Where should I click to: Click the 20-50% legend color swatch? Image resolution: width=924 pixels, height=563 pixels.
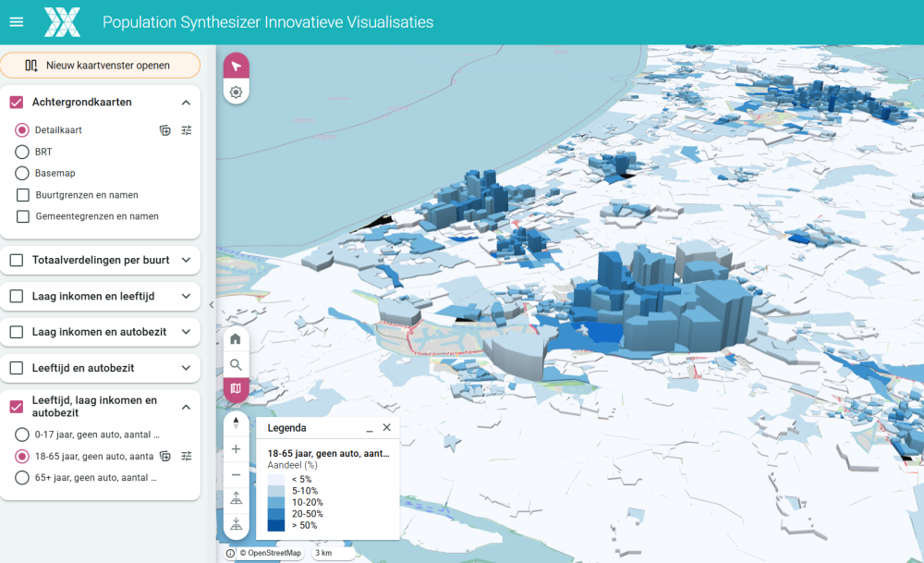[x=275, y=514]
